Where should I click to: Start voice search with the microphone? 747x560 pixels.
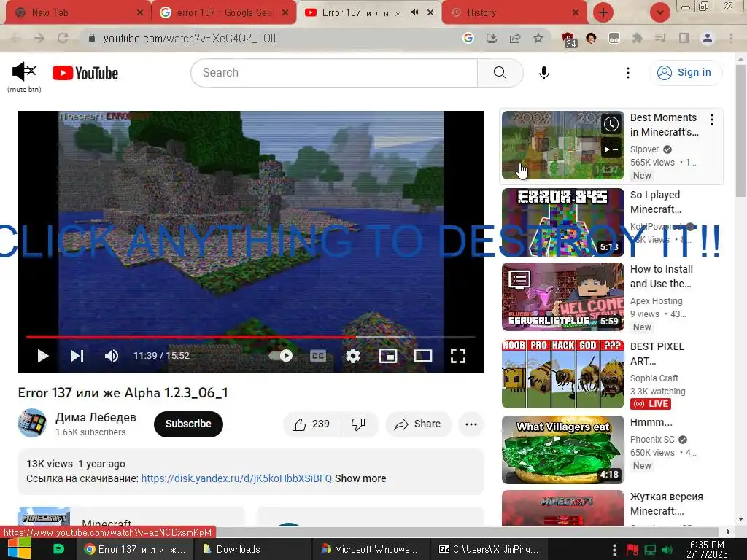(x=544, y=73)
